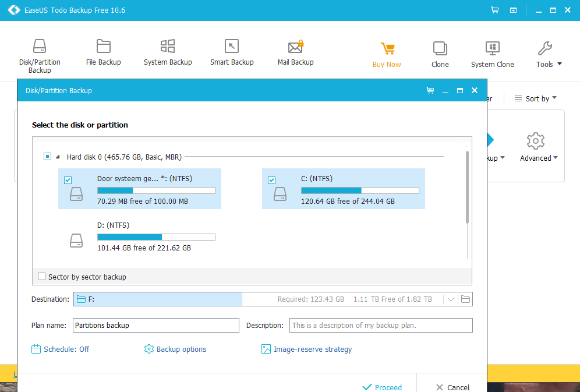Click Door systeem partition usage bar
The image size is (580, 392).
tap(156, 190)
